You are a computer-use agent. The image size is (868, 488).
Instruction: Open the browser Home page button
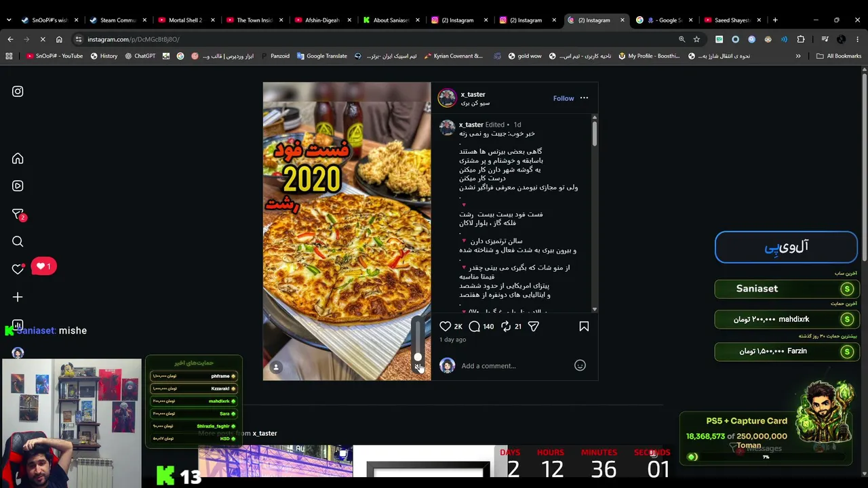59,39
